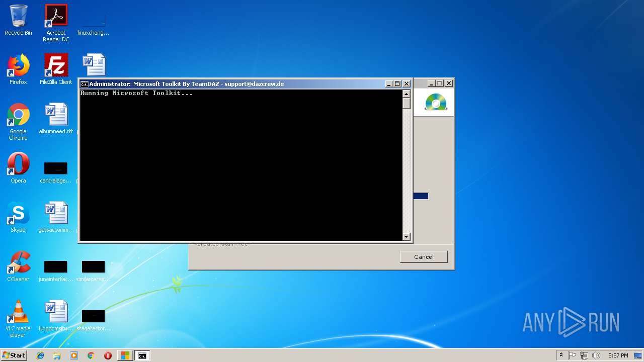Switch to Microsoft Toolkit taskbar item
This screenshot has height=362, width=644.
[125, 355]
